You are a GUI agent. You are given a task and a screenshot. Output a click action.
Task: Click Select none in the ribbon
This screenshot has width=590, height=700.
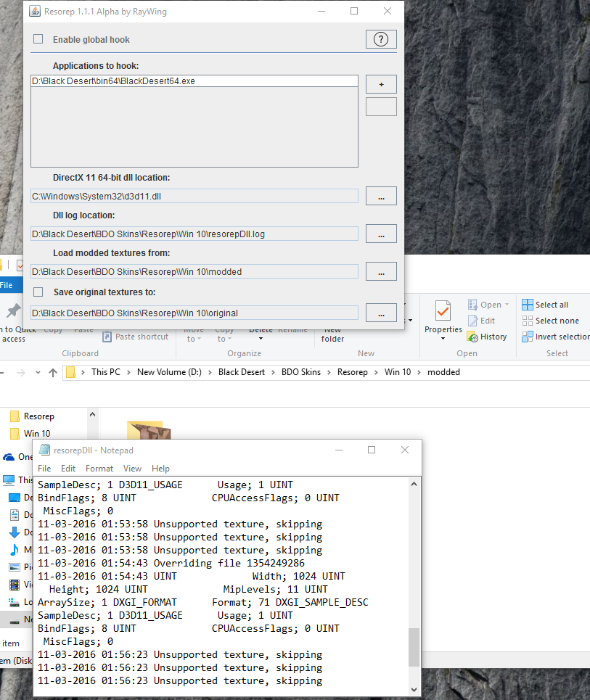pos(550,321)
